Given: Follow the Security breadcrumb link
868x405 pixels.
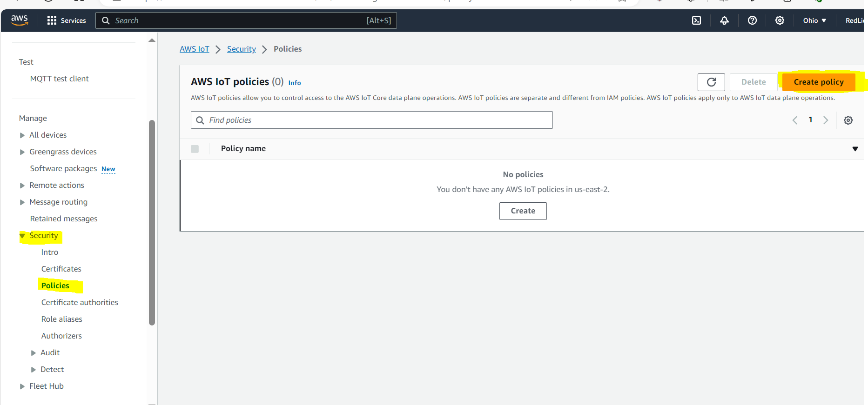Looking at the screenshot, I should [x=242, y=49].
